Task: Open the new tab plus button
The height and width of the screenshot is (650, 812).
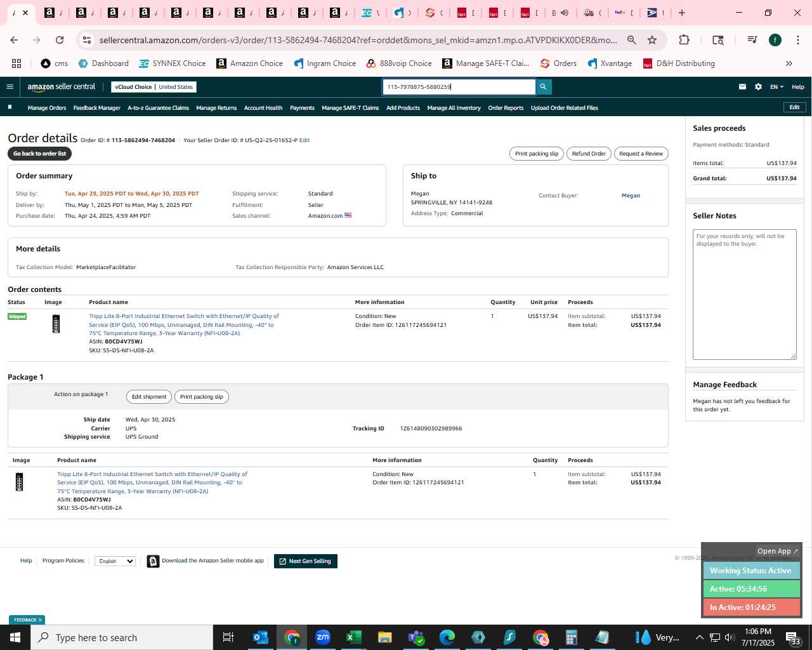Action: [x=682, y=13]
